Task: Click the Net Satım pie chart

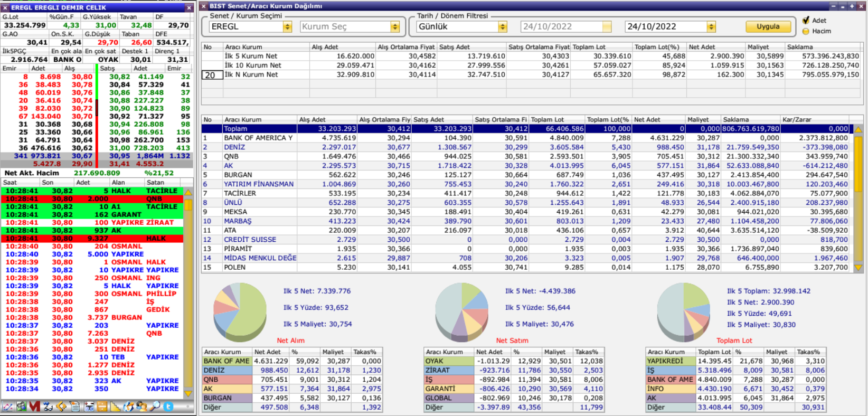Action: (462, 313)
